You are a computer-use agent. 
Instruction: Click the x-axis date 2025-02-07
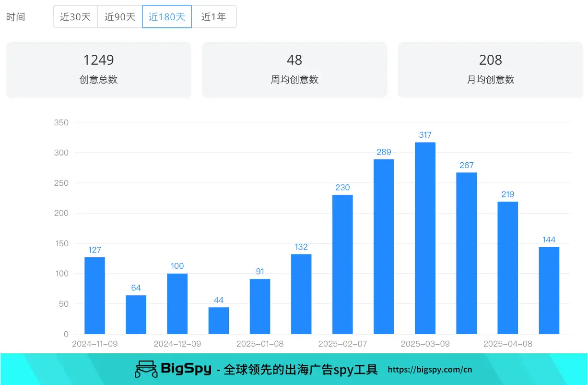point(342,344)
